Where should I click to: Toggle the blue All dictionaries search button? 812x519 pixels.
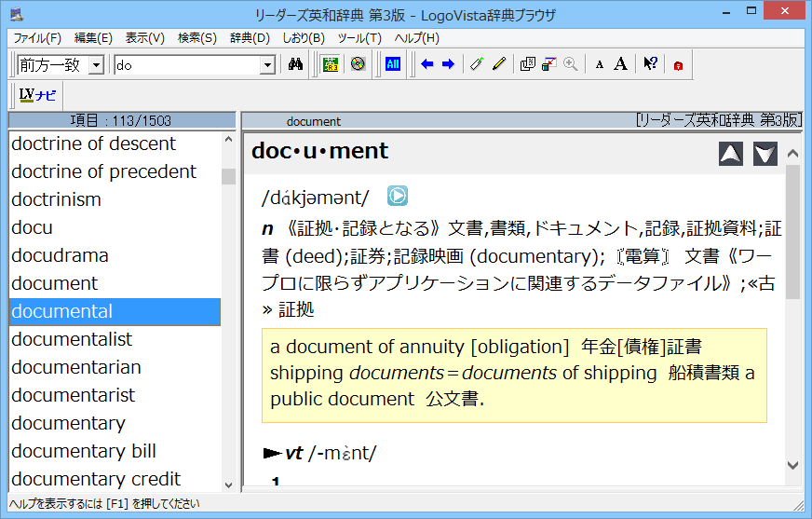point(393,64)
